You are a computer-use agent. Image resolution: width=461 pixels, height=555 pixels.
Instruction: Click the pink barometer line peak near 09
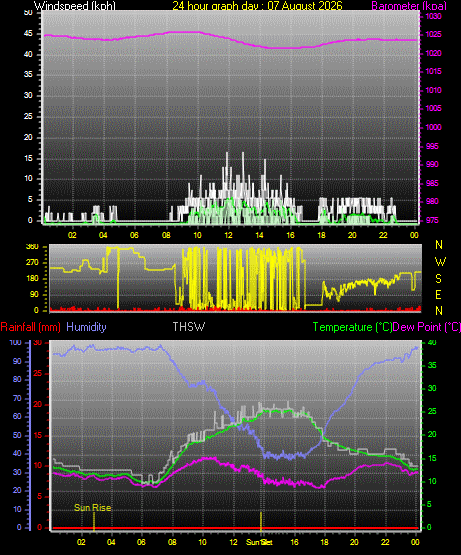184,32
